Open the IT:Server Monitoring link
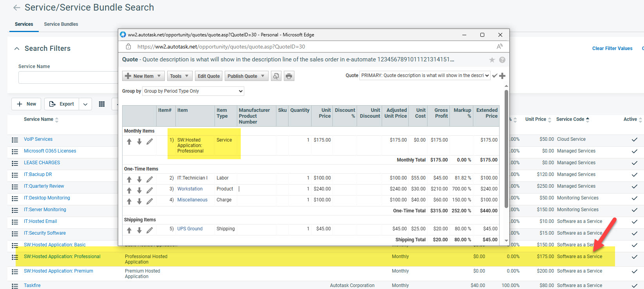The height and width of the screenshot is (289, 644). coord(45,210)
